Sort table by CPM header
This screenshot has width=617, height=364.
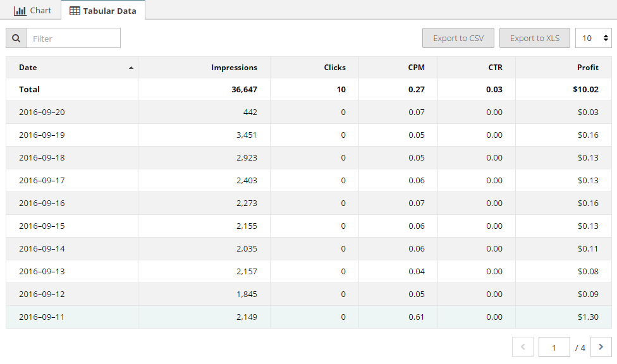click(416, 68)
